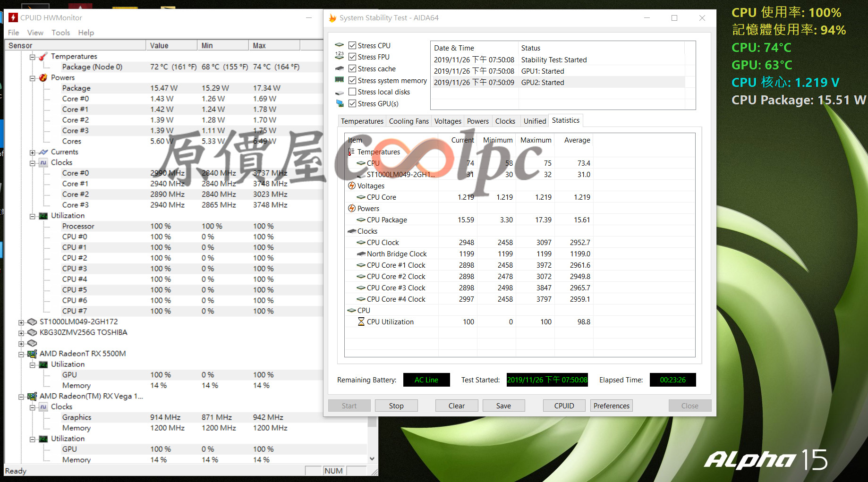Click the Value column header
The width and height of the screenshot is (868, 482).
[x=159, y=46]
